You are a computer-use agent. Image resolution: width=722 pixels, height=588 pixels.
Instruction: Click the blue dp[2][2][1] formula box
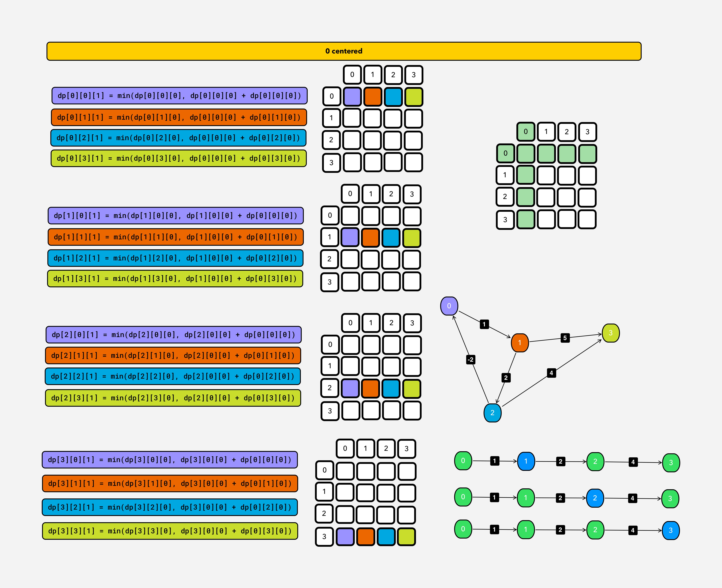pyautogui.click(x=172, y=376)
